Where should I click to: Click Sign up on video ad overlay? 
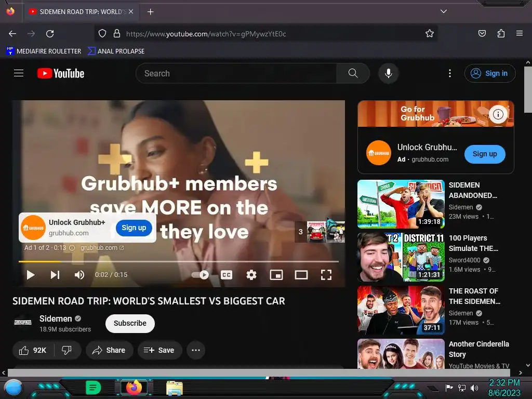[x=134, y=228]
